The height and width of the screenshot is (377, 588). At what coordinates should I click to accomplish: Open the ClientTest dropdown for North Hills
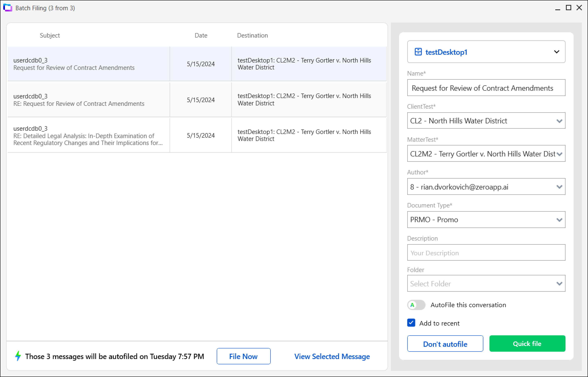coord(559,121)
